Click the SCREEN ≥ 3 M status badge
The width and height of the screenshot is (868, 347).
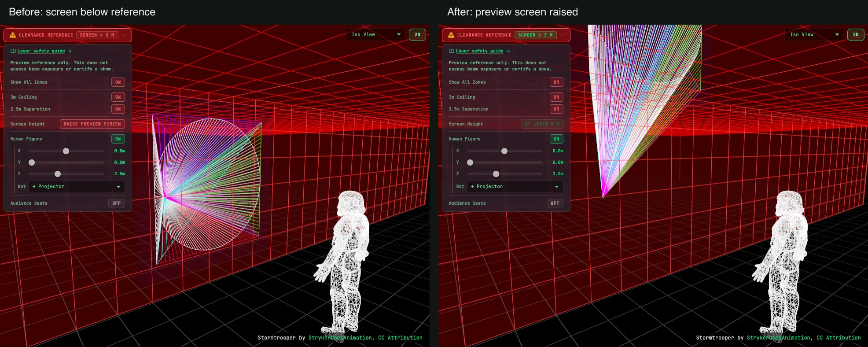click(x=535, y=35)
